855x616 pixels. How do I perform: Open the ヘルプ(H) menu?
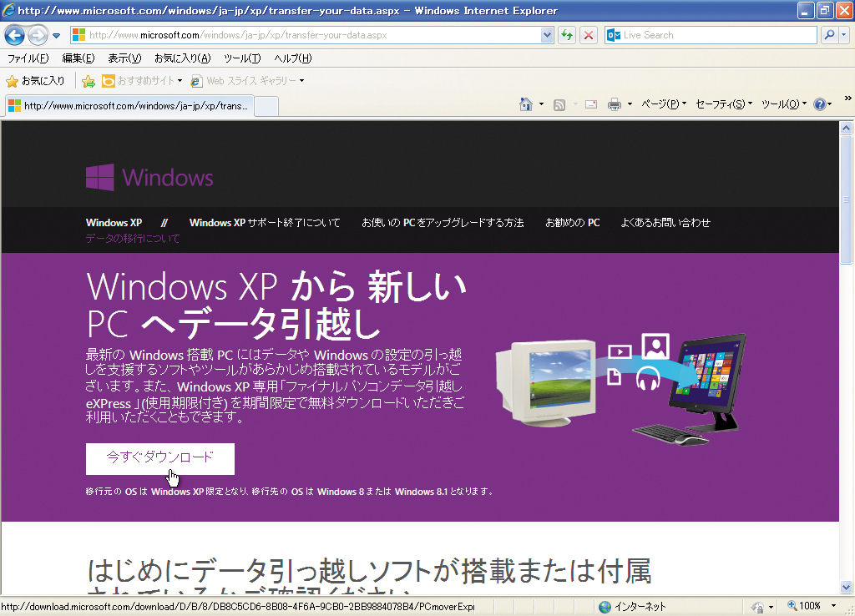coord(293,58)
